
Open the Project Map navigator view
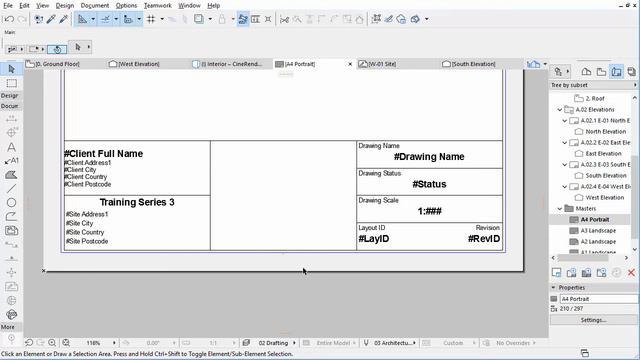point(586,72)
